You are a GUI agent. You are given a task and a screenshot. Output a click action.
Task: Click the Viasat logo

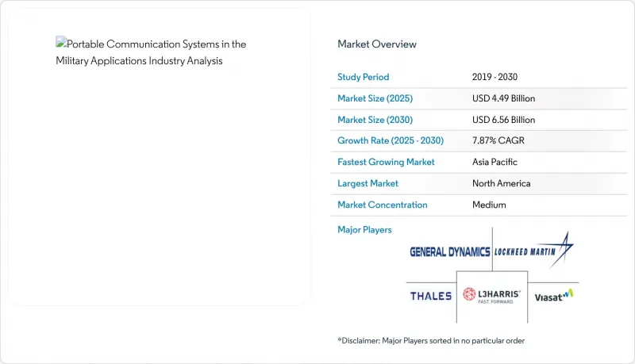click(x=553, y=296)
